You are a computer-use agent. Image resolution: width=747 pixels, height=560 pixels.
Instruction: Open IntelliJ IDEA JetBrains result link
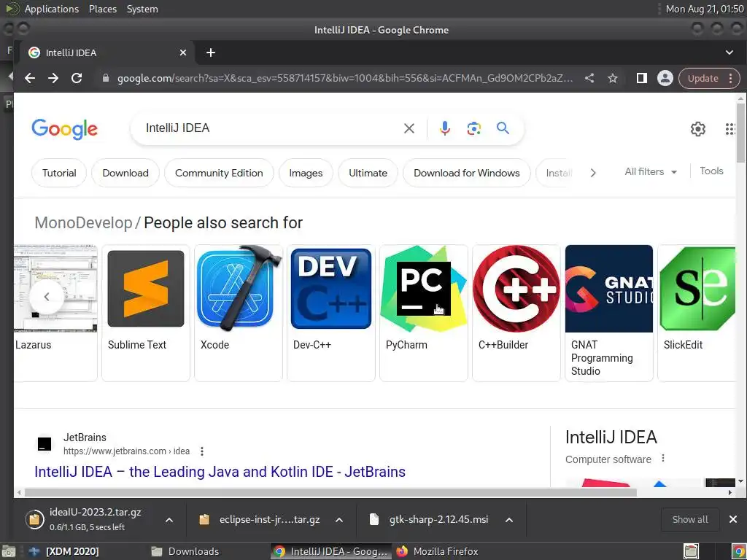220,472
